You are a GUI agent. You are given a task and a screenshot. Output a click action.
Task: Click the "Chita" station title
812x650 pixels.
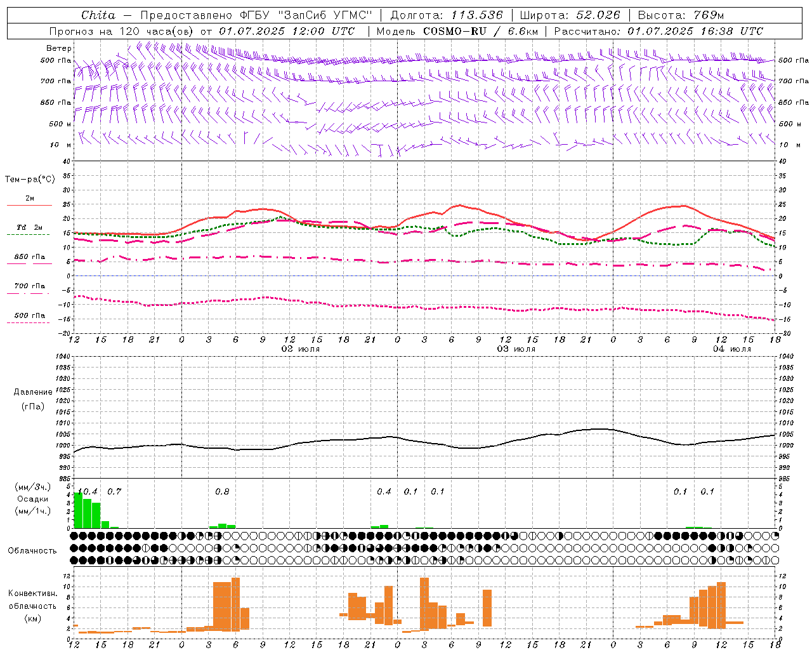pos(98,15)
